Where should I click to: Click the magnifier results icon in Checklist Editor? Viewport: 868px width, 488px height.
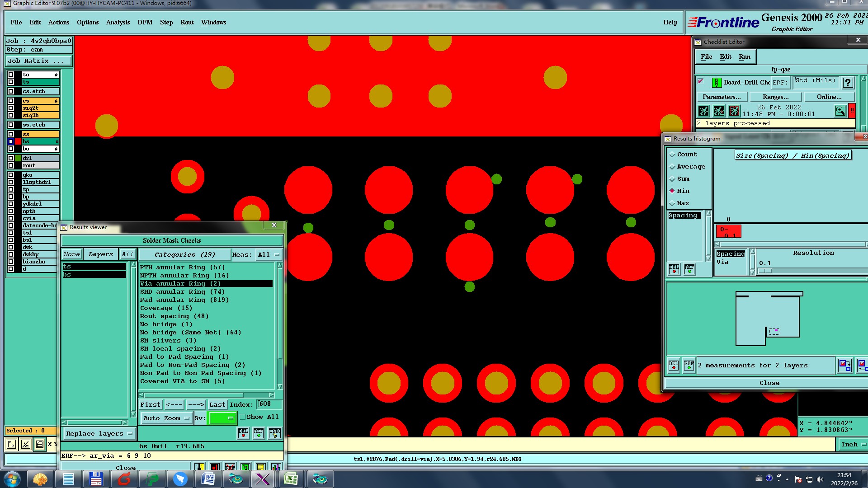point(840,111)
